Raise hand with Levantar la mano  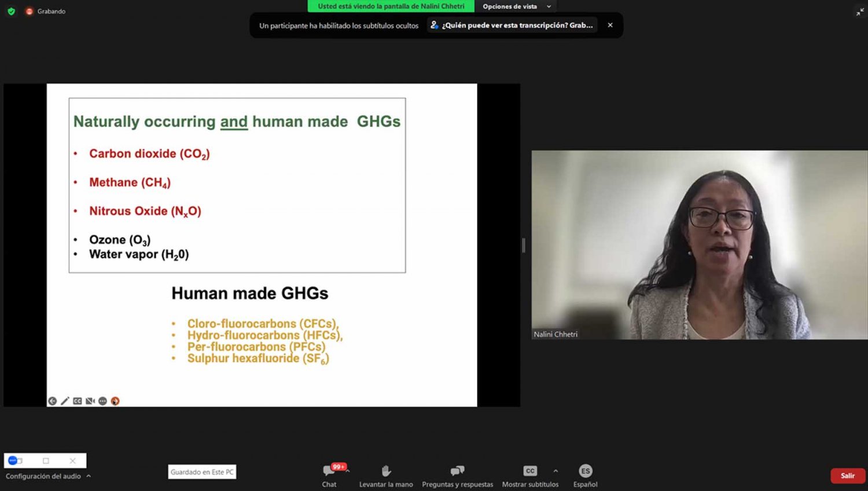(x=386, y=476)
